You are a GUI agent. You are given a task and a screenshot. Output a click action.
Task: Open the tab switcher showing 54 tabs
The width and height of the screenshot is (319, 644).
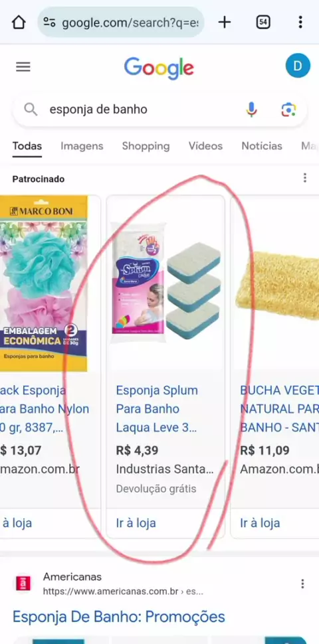click(x=263, y=22)
